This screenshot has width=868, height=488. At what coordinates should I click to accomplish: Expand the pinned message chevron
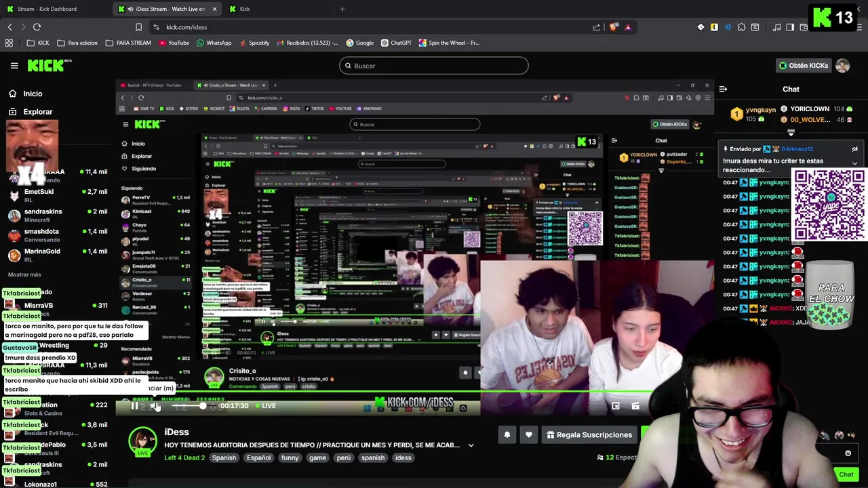point(854,163)
